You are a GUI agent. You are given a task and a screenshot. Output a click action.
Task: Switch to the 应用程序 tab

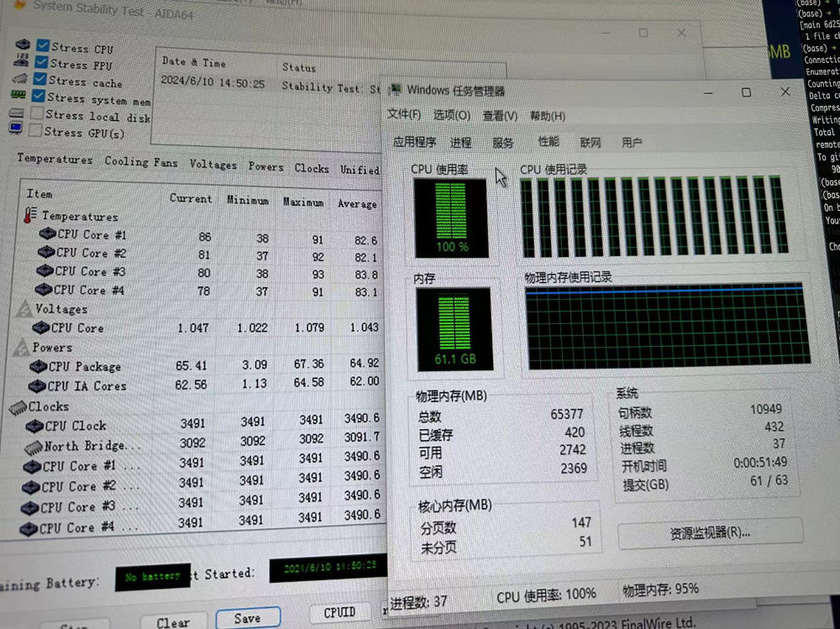pos(414,142)
